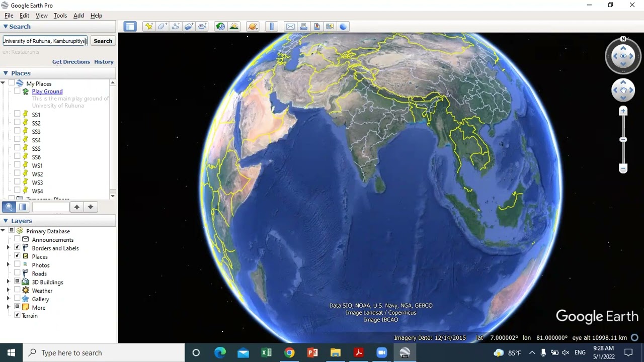Check the Play Ground placemark box
The height and width of the screenshot is (362, 644).
tap(17, 92)
